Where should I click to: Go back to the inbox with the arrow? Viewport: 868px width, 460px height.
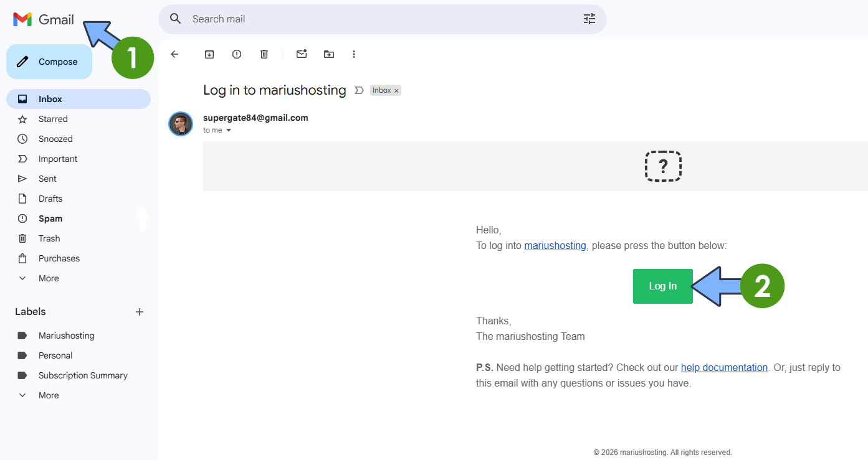[174, 54]
